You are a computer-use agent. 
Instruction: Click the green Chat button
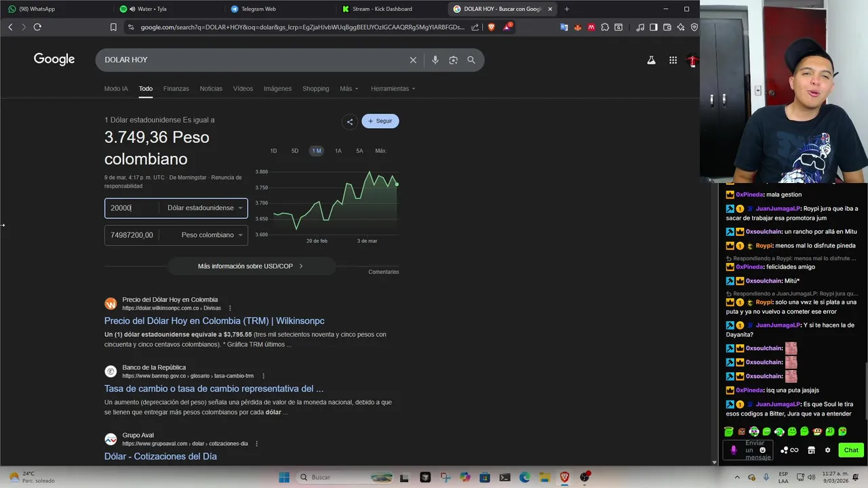tap(851, 450)
